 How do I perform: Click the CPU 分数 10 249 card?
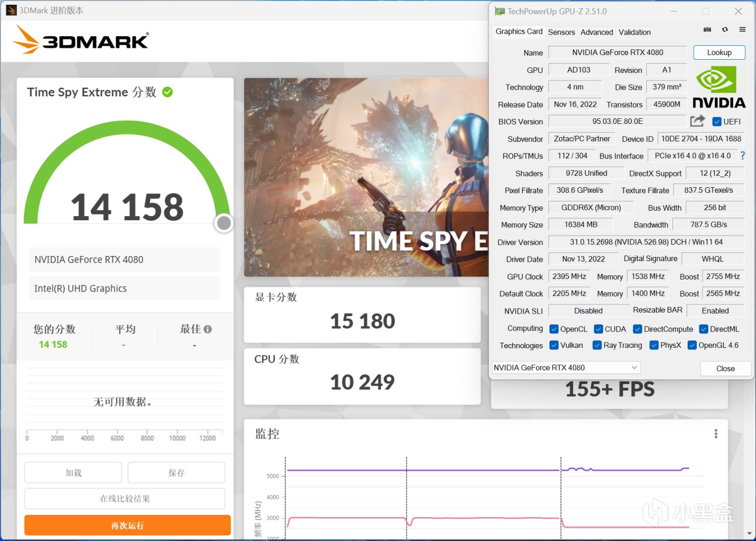point(362,376)
